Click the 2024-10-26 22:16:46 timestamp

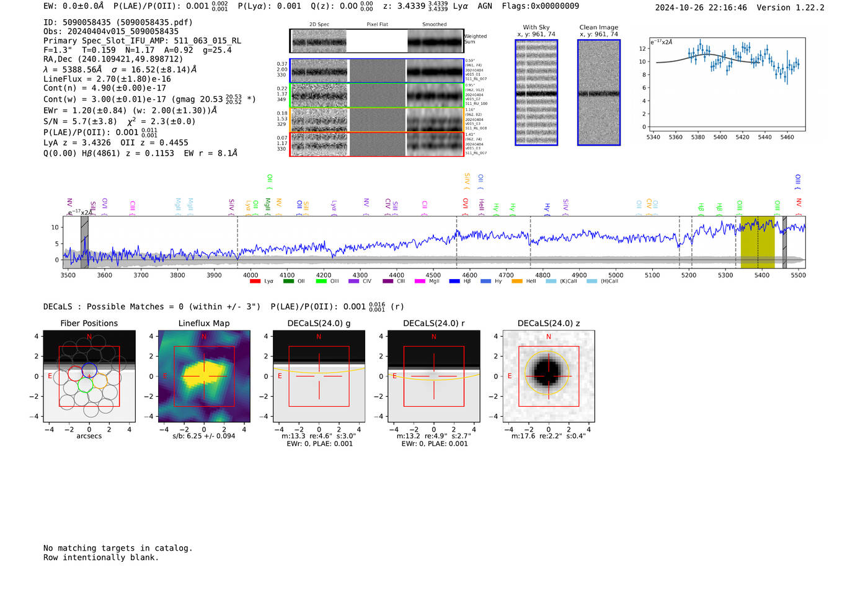coord(701,7)
